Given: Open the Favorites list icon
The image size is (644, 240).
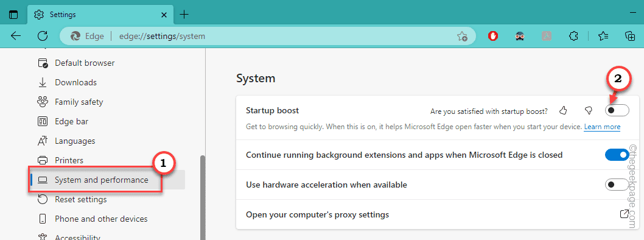Looking at the screenshot, I should [603, 36].
